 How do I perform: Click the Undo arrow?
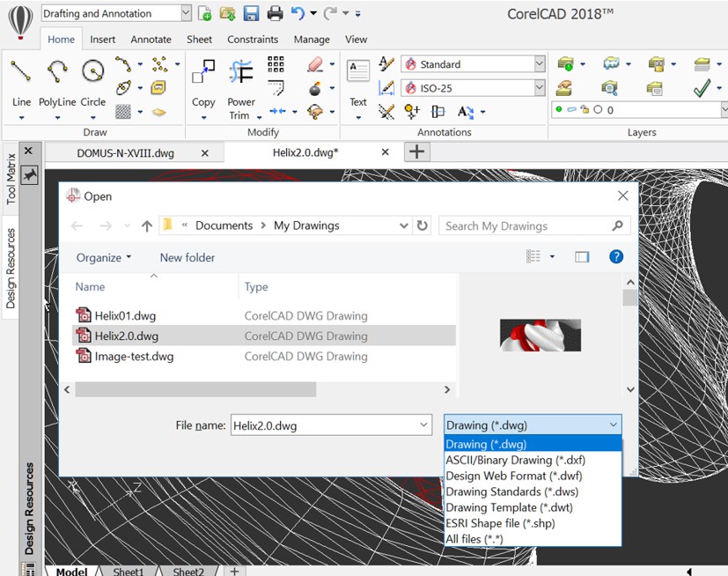298,13
